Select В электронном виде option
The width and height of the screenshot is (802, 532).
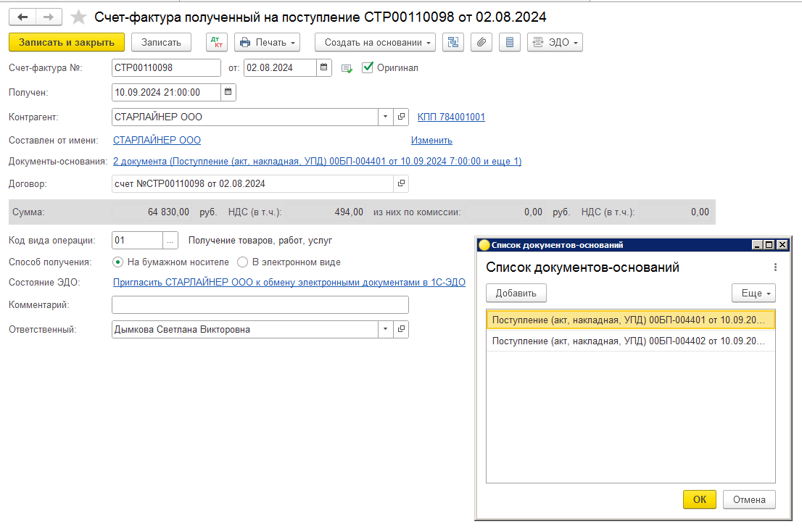point(243,262)
